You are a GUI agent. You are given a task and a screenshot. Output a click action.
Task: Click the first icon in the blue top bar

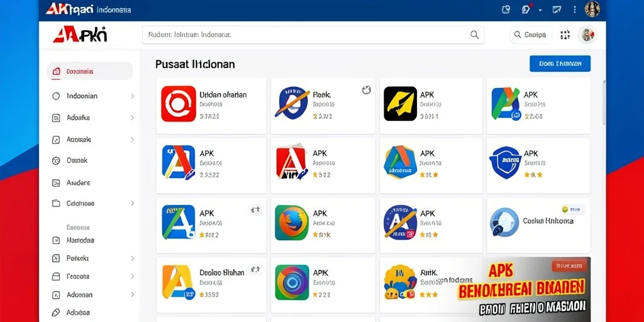506,9
